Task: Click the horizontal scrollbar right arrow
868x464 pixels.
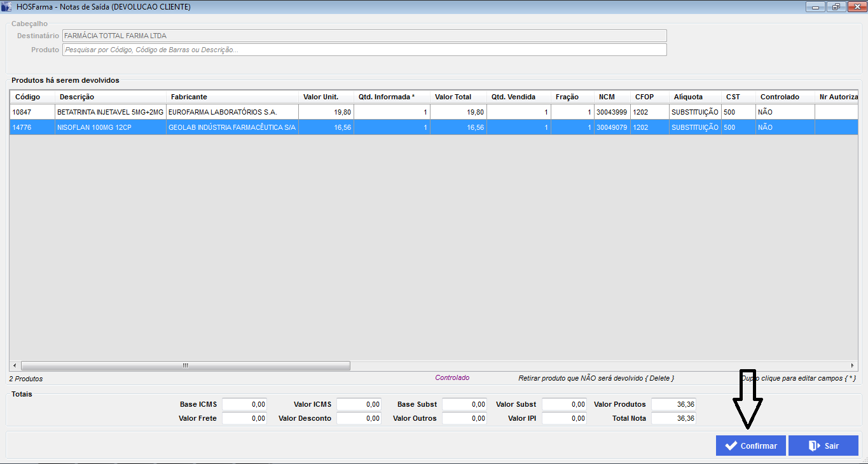Action: pos(853,366)
